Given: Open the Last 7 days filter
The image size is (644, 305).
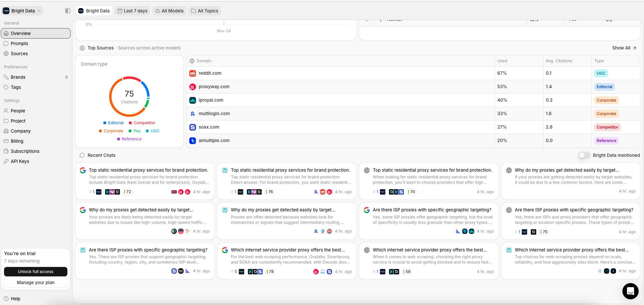Looking at the screenshot, I should (132, 11).
